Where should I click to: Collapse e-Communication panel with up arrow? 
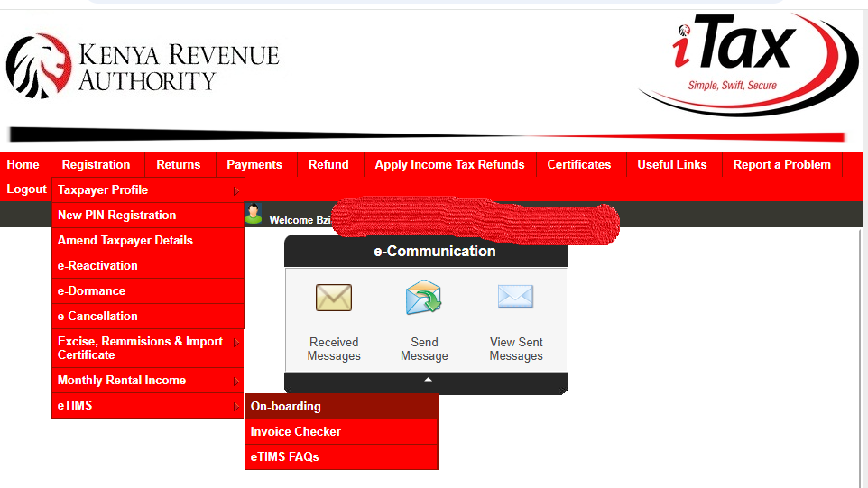click(x=428, y=380)
